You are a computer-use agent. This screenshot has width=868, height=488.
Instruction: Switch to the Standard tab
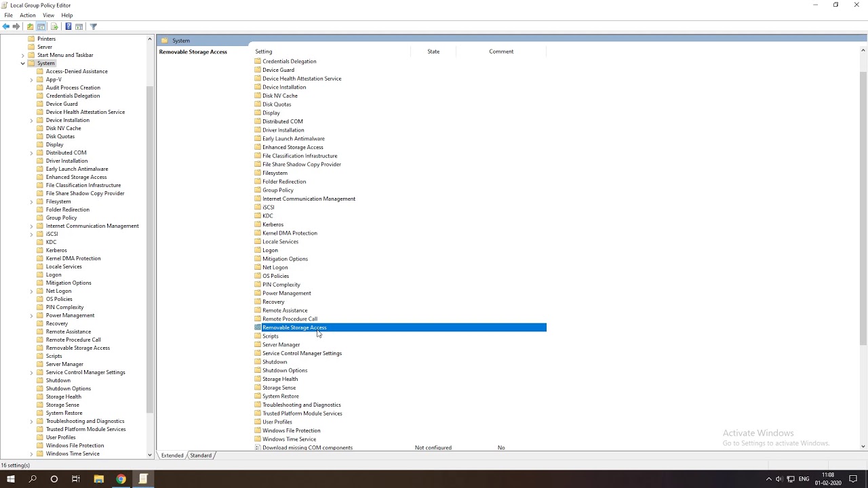pos(201,455)
